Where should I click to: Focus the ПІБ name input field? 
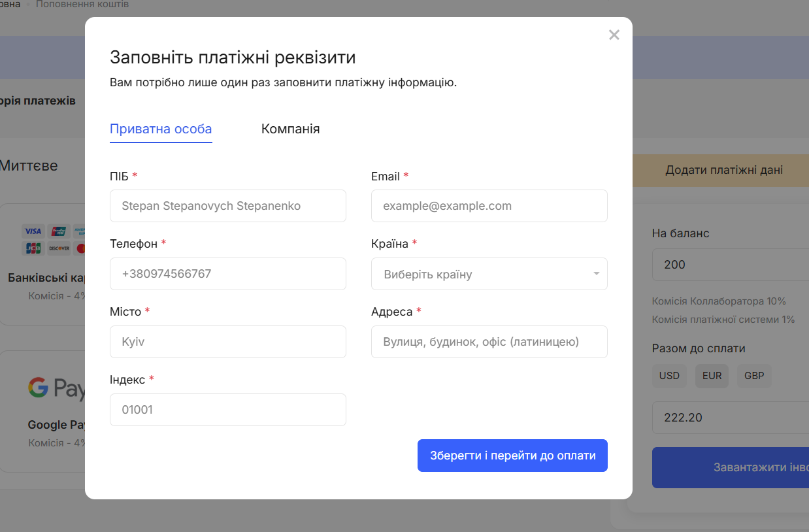tap(227, 206)
